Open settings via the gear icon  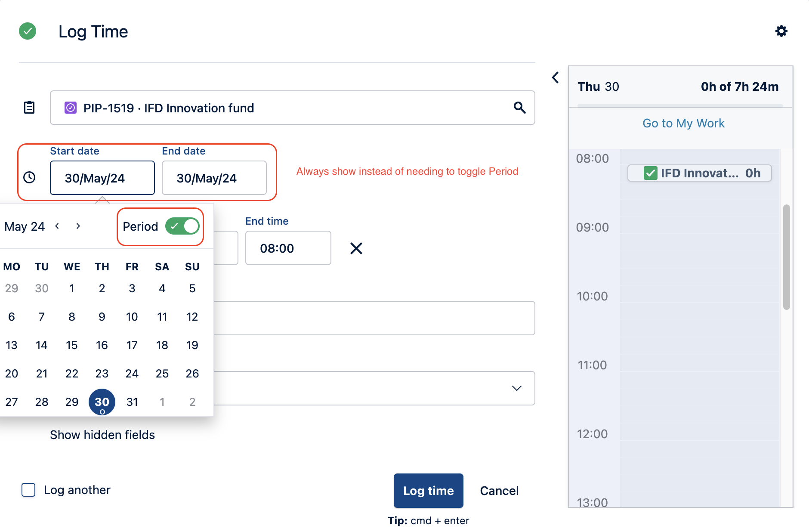pyautogui.click(x=781, y=31)
